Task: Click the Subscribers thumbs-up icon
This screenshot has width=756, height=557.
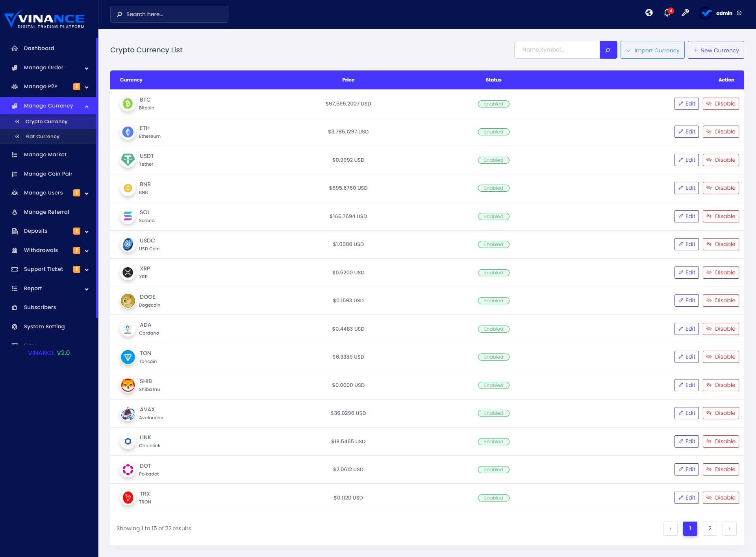Action: click(15, 307)
